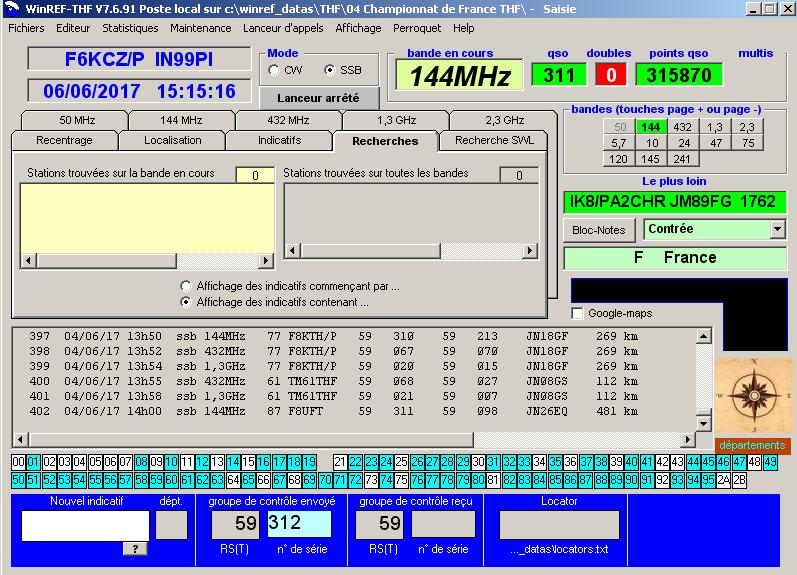
Task: Open the Indicatifs tab
Action: click(x=279, y=140)
